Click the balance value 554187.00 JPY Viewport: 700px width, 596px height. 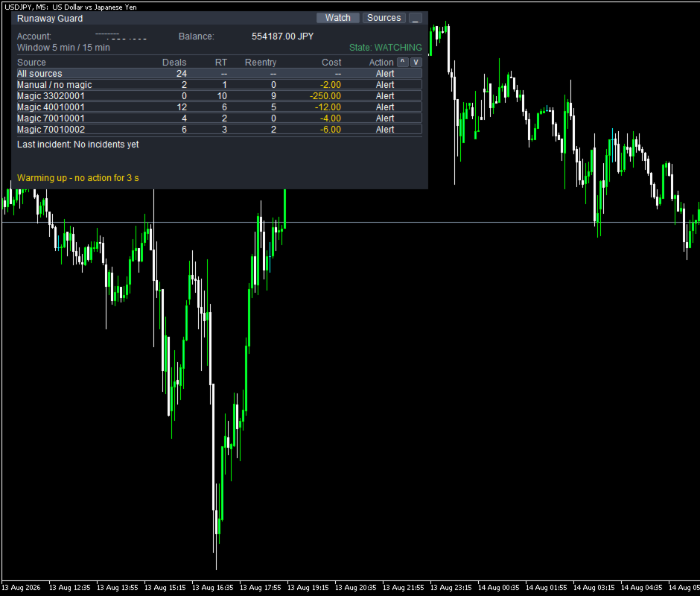(x=282, y=37)
